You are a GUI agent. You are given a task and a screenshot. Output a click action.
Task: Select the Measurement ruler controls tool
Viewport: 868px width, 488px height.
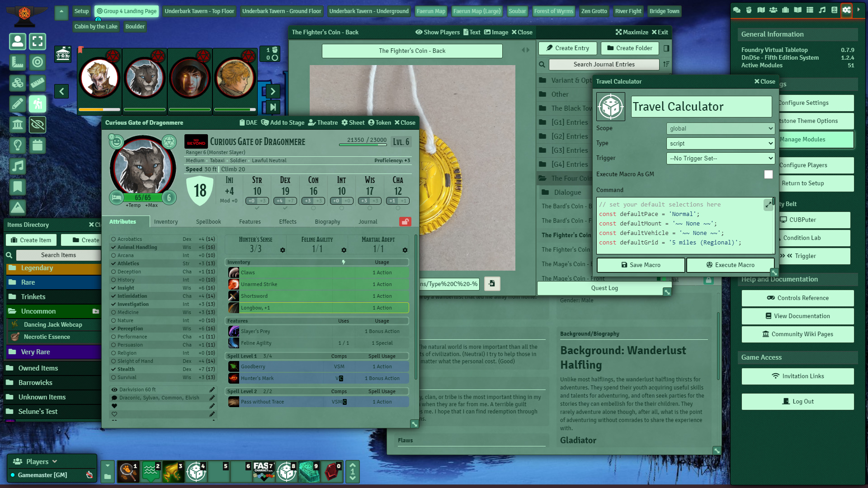point(18,62)
